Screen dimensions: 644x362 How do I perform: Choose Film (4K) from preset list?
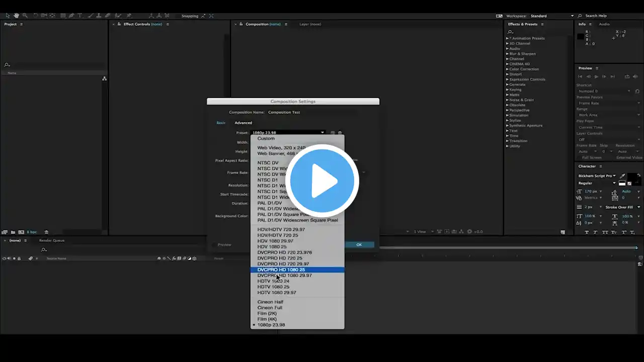[297, 319]
